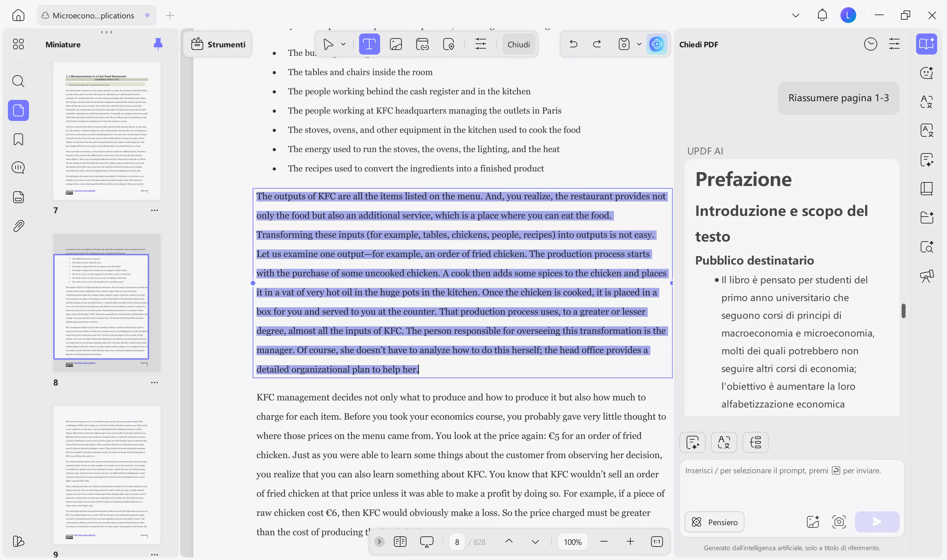Open the attachments paperclip panel
The width and height of the screenshot is (947, 560).
(18, 226)
